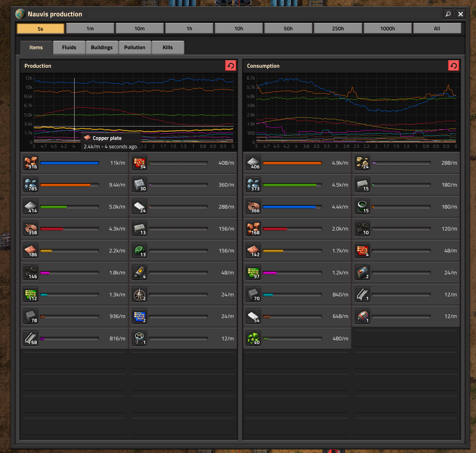476x453 pixels.
Task: Set time range to 10h
Action: tap(239, 29)
